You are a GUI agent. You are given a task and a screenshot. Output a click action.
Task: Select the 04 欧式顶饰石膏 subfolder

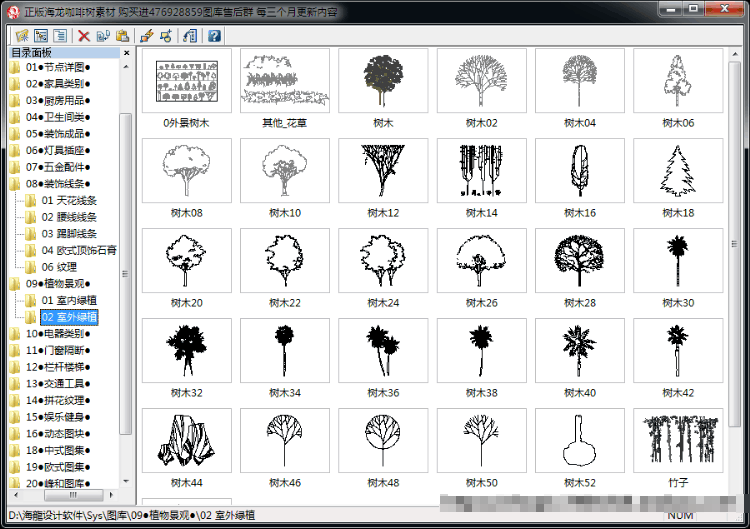[79, 250]
